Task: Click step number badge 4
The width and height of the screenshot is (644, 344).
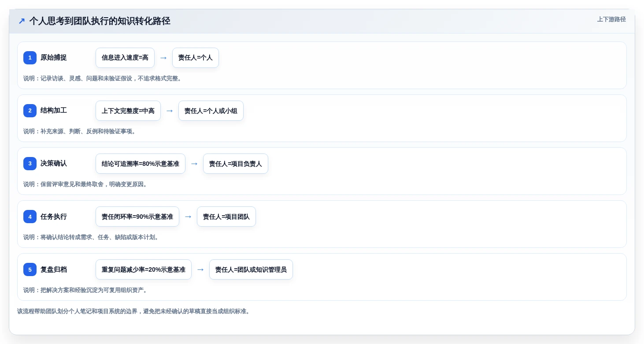Action: click(30, 217)
